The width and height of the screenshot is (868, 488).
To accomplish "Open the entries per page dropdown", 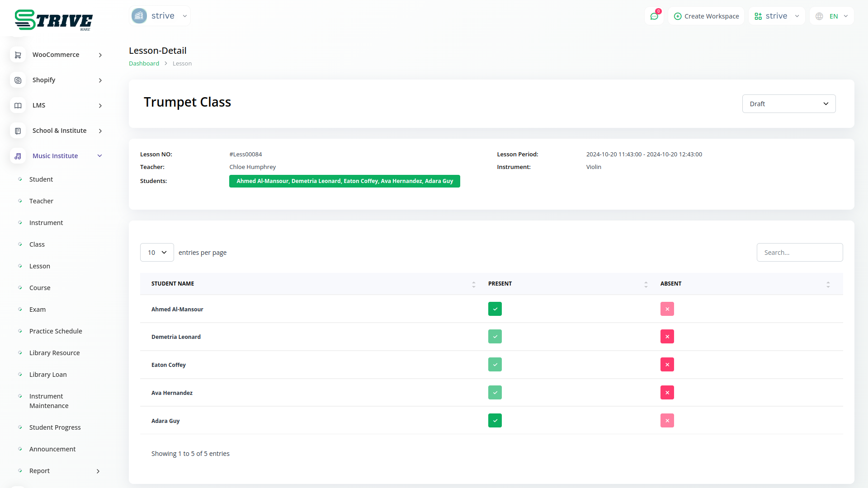I will coord(157,253).
